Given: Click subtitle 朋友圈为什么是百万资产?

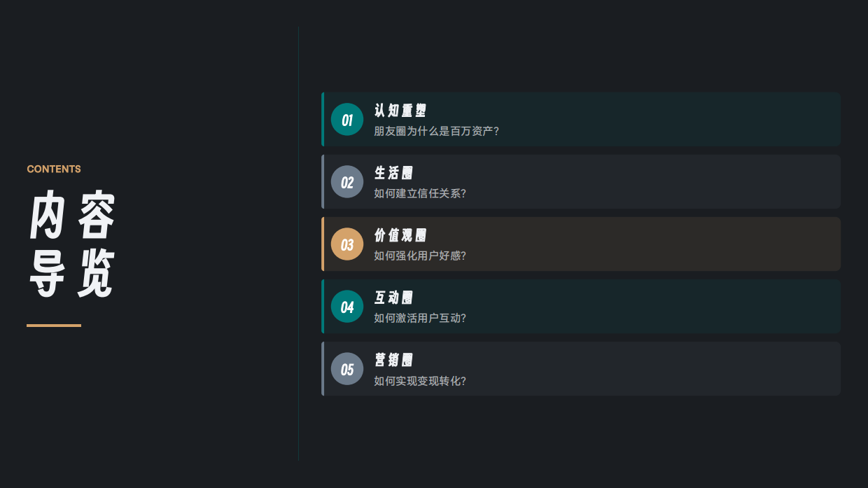Looking at the screenshot, I should tap(437, 131).
